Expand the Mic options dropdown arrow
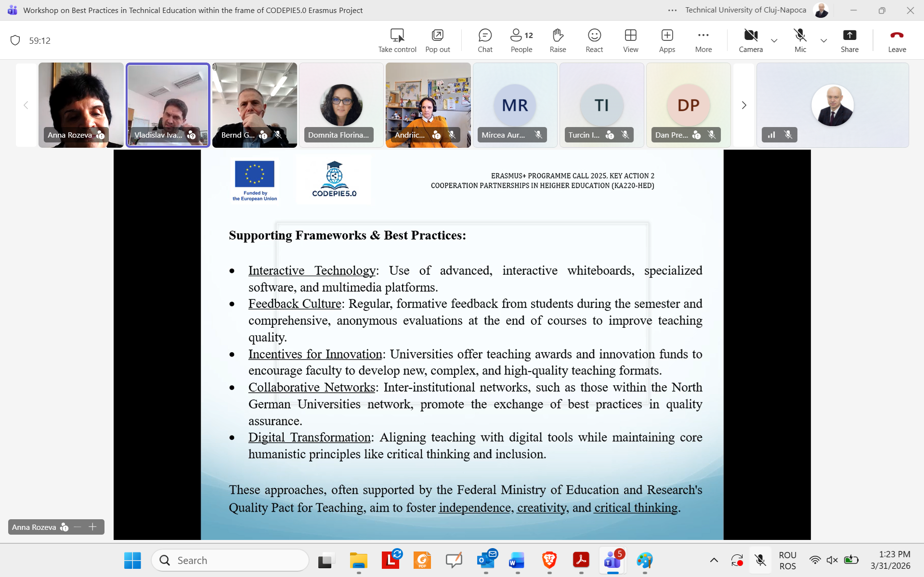 tap(824, 41)
